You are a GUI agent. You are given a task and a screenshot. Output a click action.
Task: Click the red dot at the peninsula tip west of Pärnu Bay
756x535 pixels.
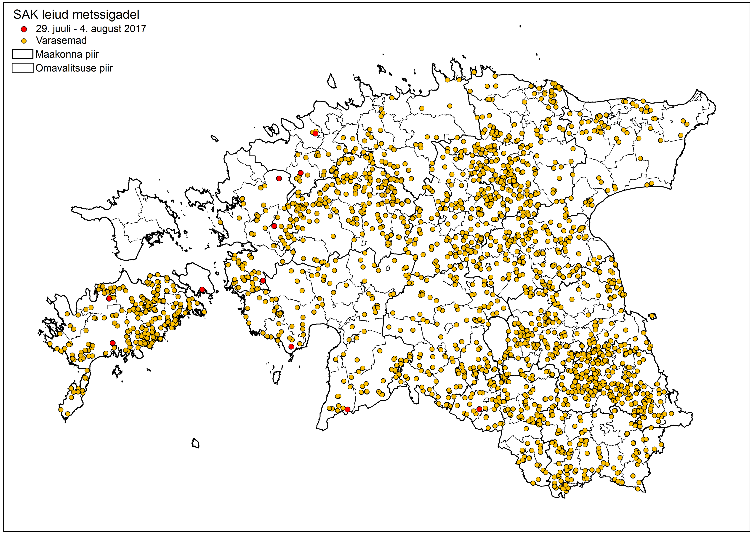291,347
